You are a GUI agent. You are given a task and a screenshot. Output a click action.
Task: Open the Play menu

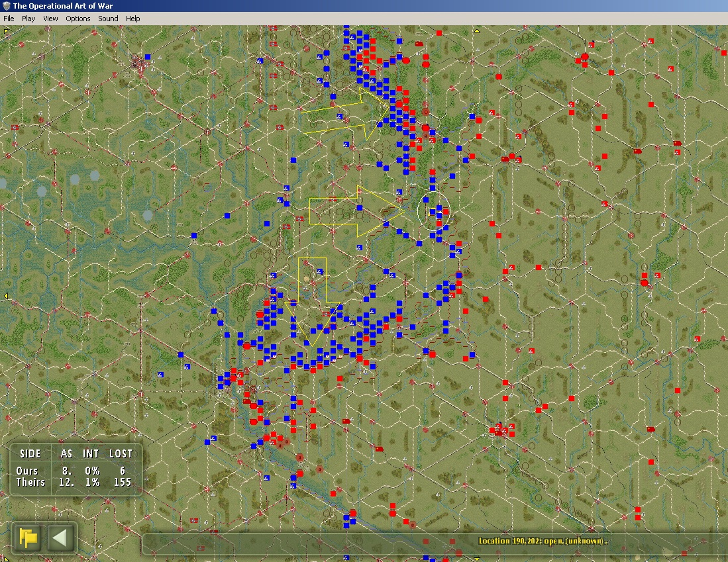28,19
